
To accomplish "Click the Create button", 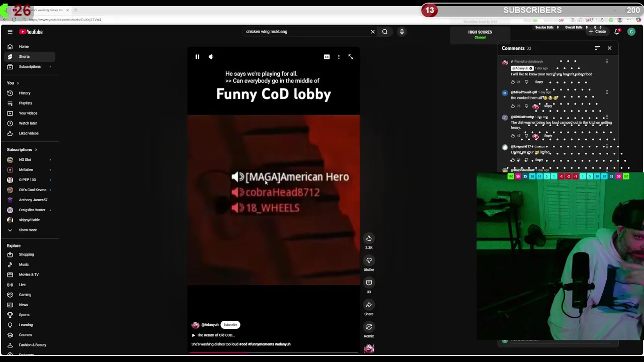I will (597, 32).
